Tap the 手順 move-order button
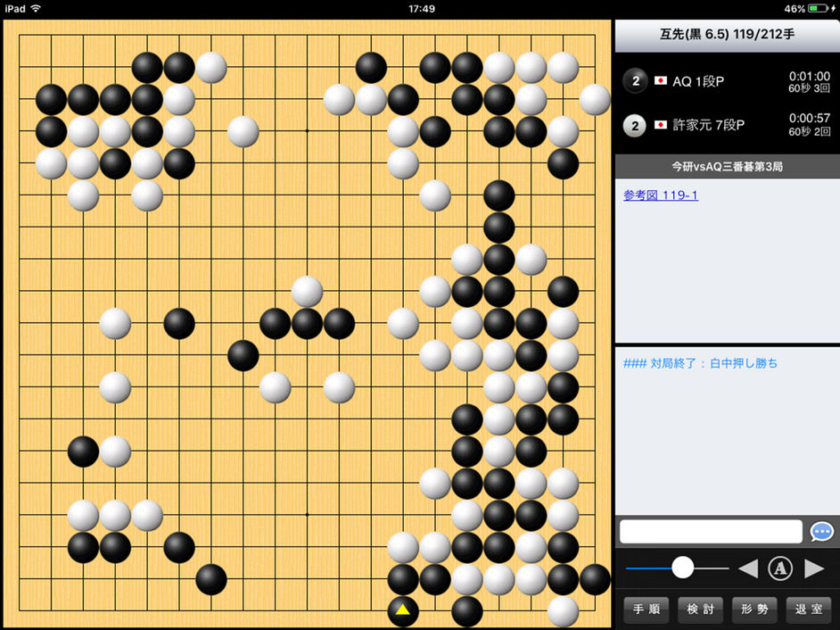Image resolution: width=840 pixels, height=630 pixels. click(646, 609)
